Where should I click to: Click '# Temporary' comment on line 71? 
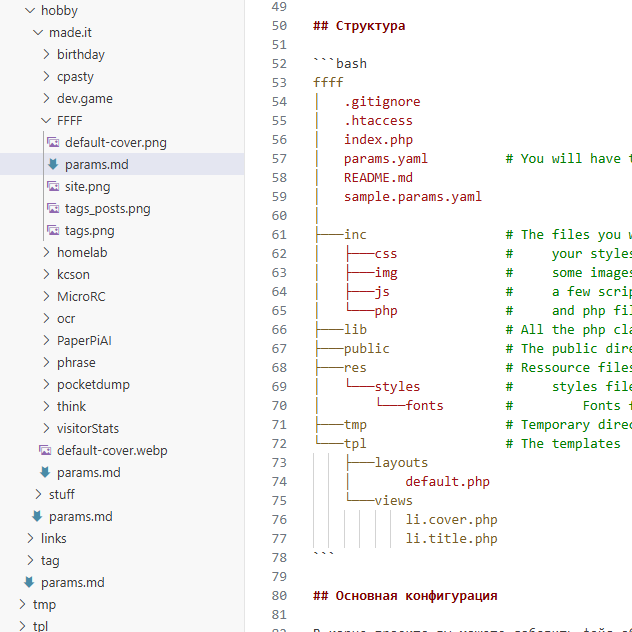[548, 424]
